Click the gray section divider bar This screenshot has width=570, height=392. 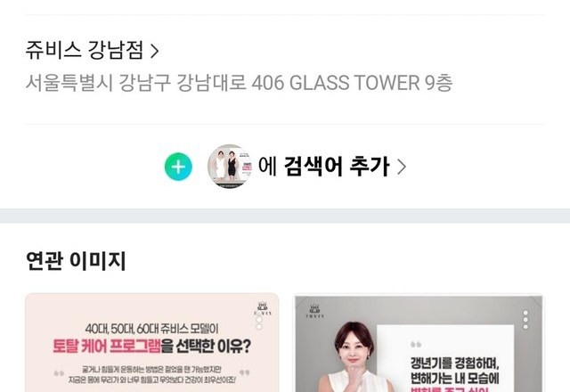click(x=285, y=216)
